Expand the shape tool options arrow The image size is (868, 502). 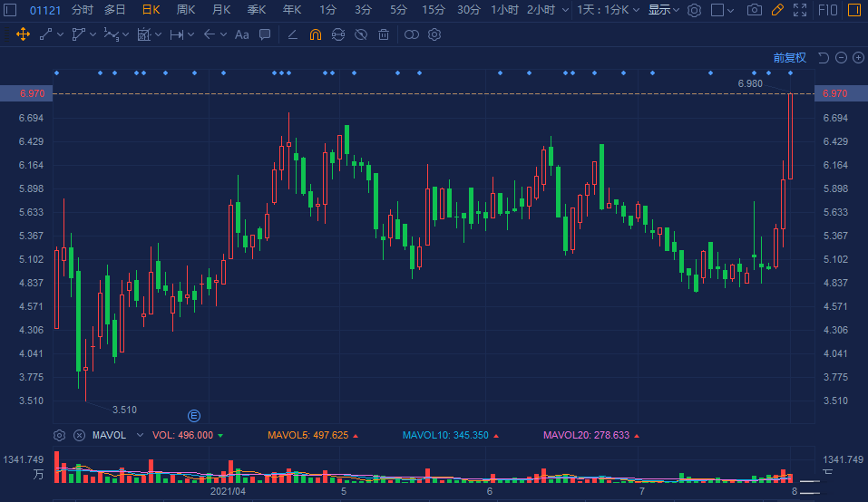pos(93,34)
